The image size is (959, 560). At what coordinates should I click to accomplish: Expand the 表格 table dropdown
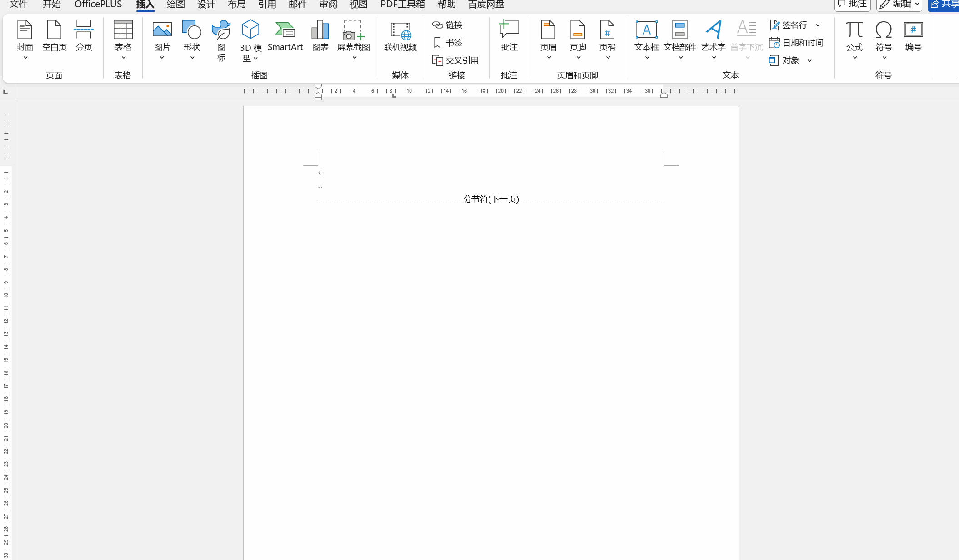123,58
